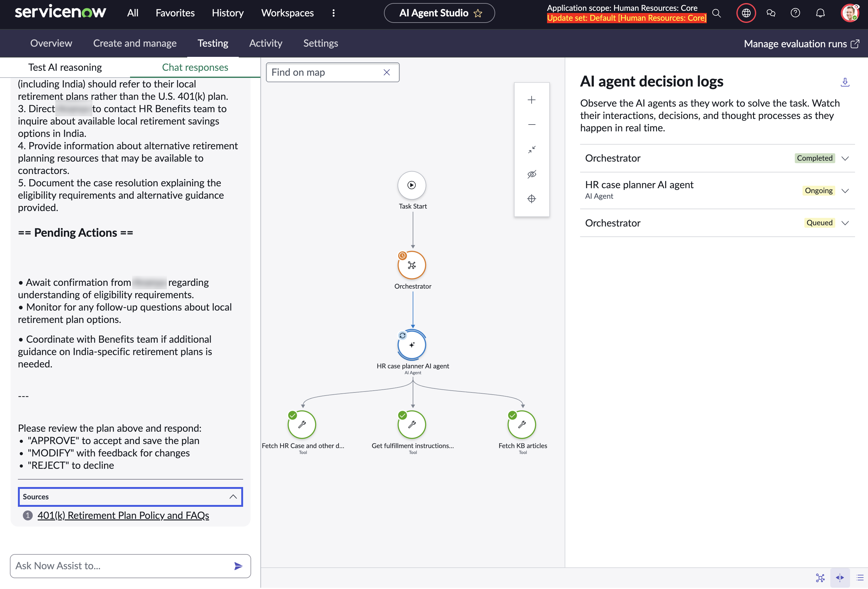Switch to the list view icon
This screenshot has width=868, height=589.
click(859, 578)
